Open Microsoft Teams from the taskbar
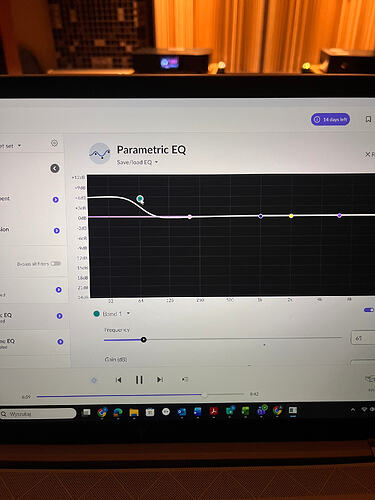This screenshot has height=500, width=375. click(x=261, y=410)
